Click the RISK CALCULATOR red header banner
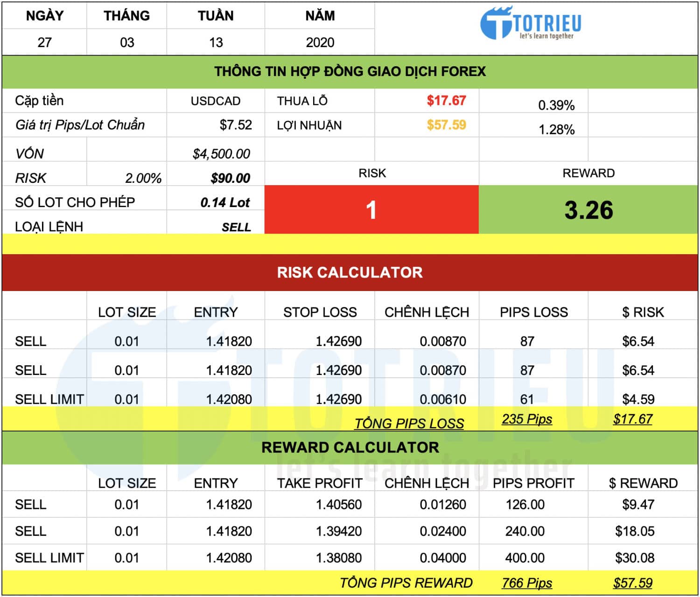 coord(350,272)
